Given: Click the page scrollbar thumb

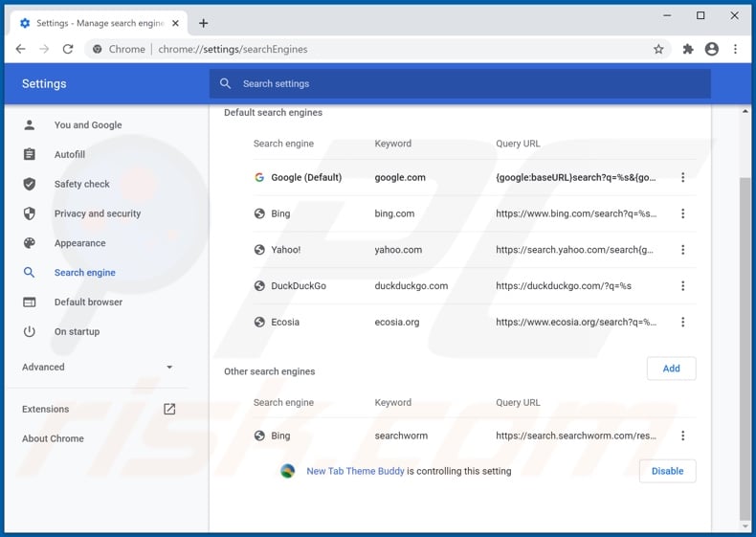Looking at the screenshot, I should [x=745, y=348].
